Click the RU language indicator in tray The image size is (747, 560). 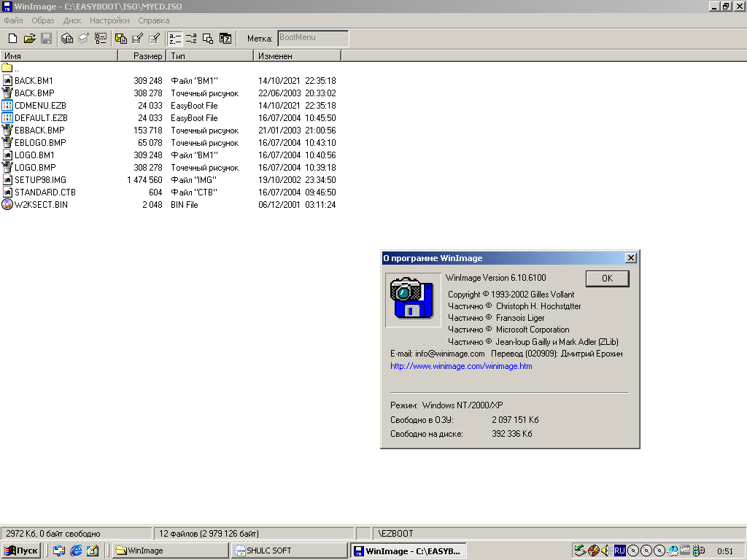pos(619,551)
